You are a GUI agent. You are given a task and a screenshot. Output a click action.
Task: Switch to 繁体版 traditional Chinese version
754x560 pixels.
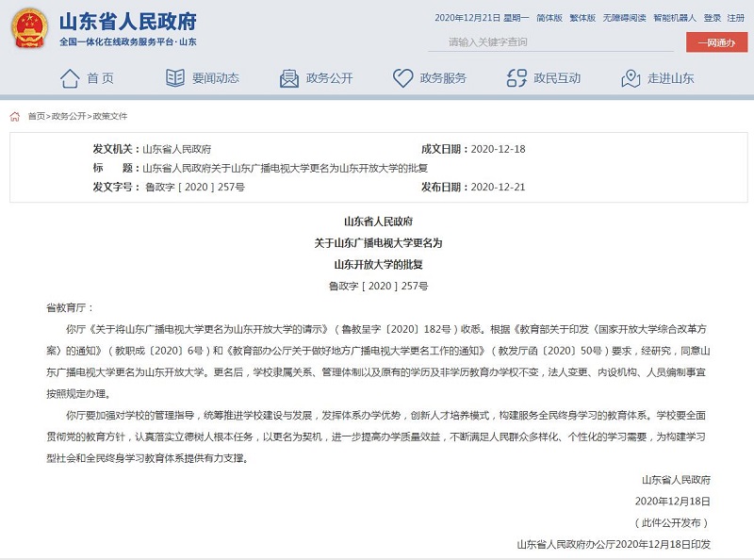582,18
